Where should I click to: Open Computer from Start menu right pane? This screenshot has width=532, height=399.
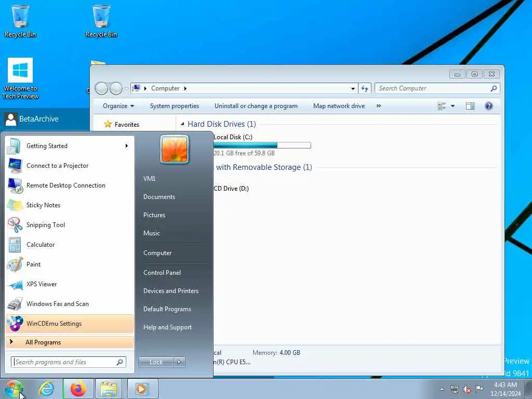point(157,253)
